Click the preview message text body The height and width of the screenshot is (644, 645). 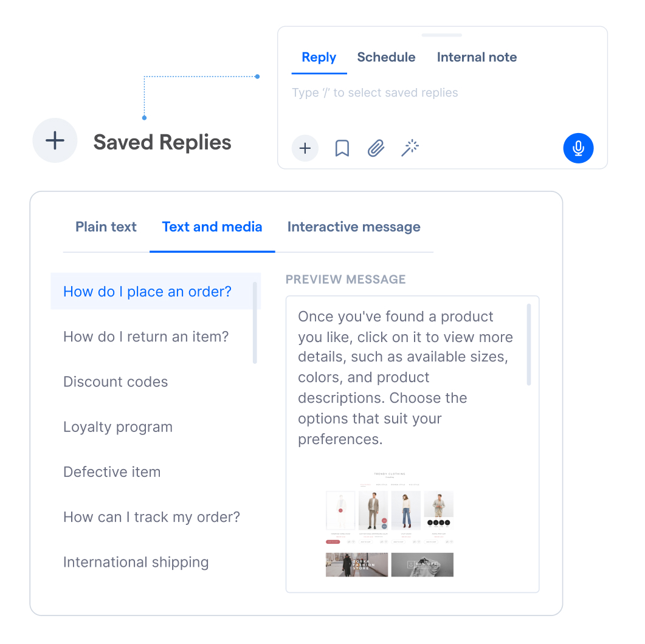coord(405,378)
